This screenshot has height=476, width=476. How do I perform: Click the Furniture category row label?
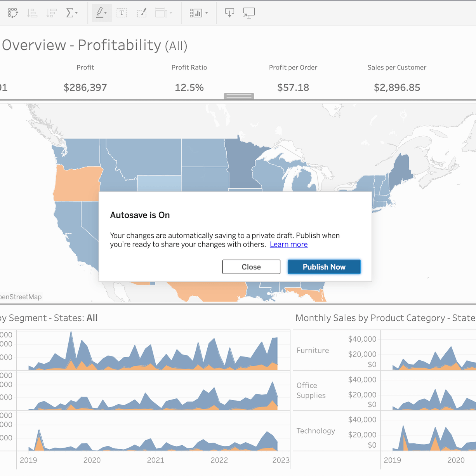coord(313,350)
